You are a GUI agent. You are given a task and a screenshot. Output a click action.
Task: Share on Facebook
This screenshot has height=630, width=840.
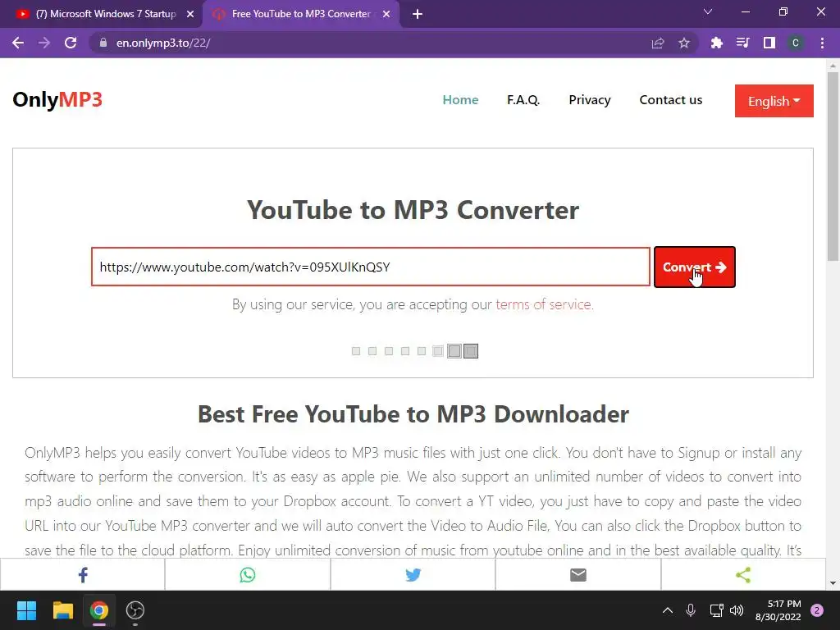(x=83, y=575)
